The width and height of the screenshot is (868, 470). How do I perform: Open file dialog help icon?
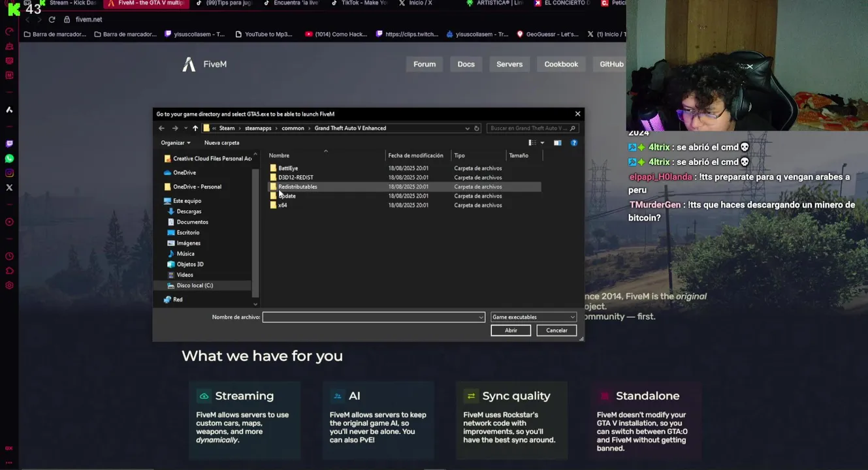[573, 142]
